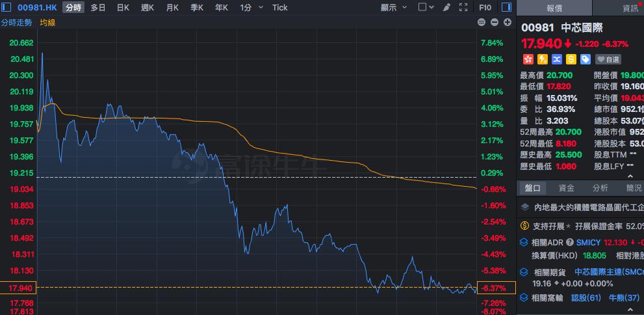644x315 pixels.
Task: Toggle the 分時走勢 line legend
Action: pos(16,23)
